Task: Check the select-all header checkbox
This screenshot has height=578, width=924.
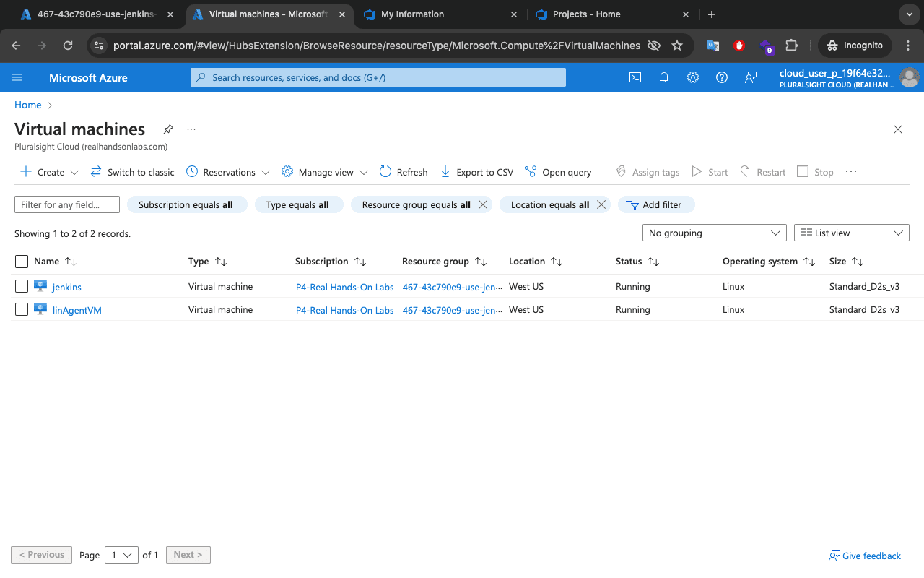Action: (22, 262)
